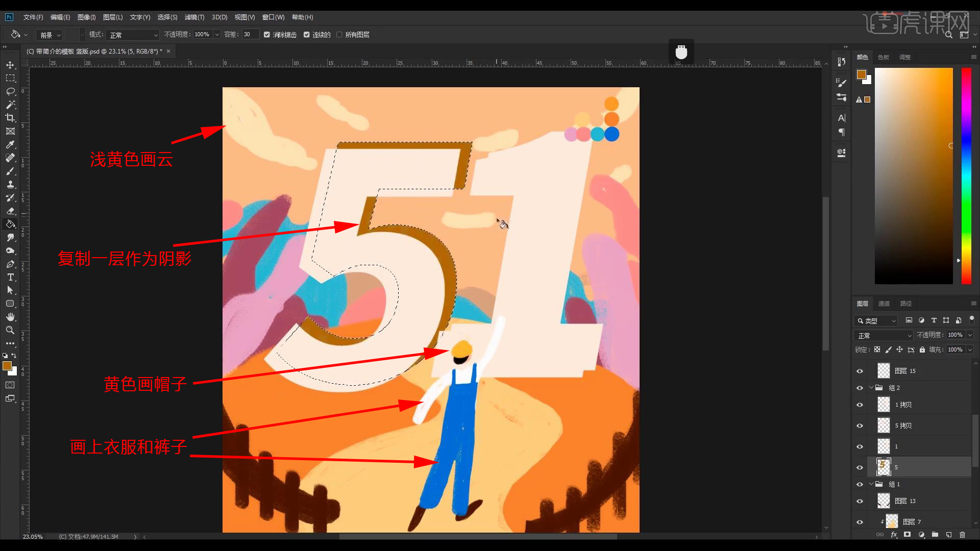Collapse the 组 2 layer group
The height and width of the screenshot is (551, 980).
[x=871, y=388]
